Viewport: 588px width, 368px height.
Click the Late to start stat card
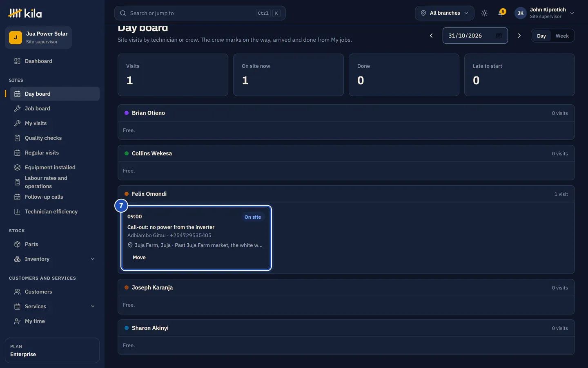click(519, 75)
